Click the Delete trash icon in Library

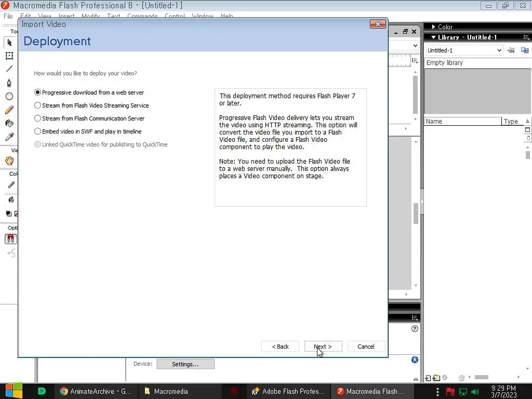pyautogui.click(x=461, y=378)
